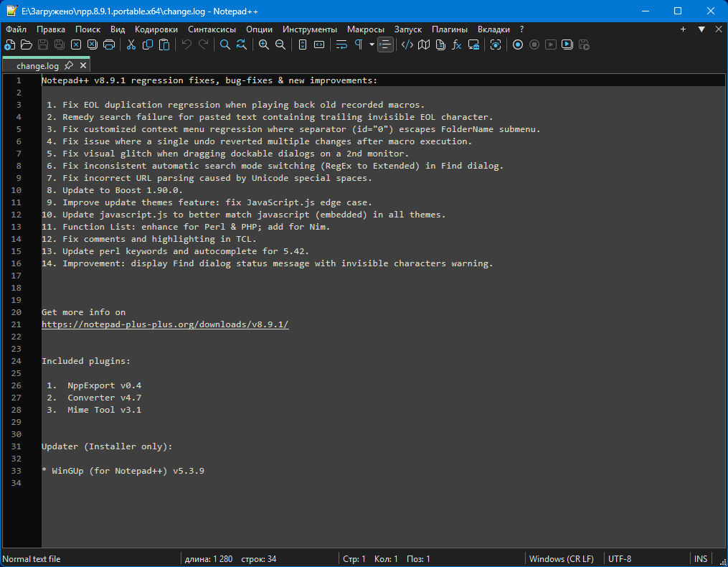
Task: Open the Document Map panel icon
Action: (x=424, y=44)
